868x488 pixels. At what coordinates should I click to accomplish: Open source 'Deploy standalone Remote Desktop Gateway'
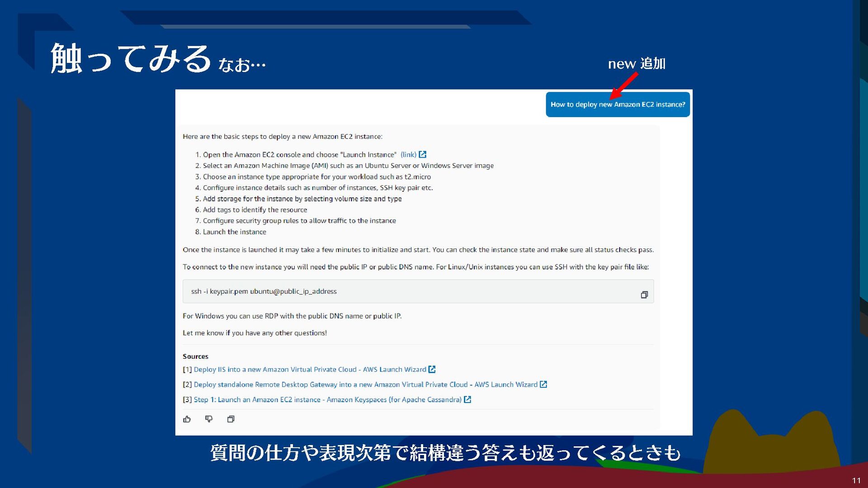365,385
